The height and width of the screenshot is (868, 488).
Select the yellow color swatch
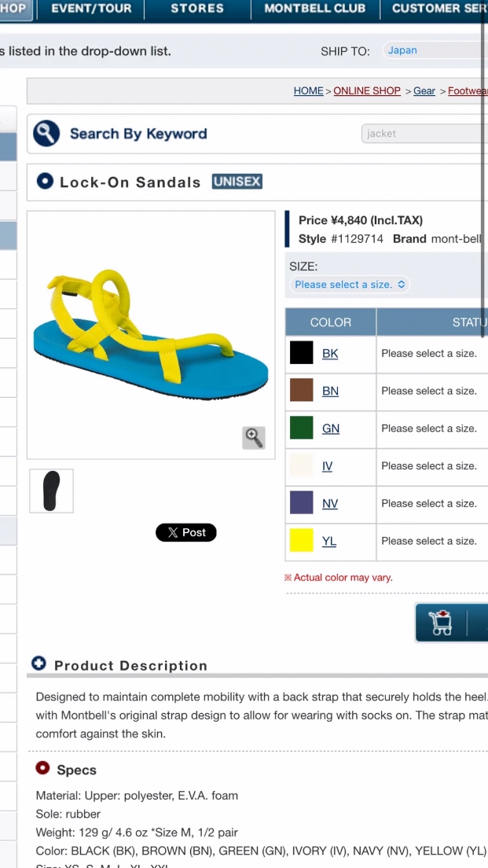click(302, 541)
